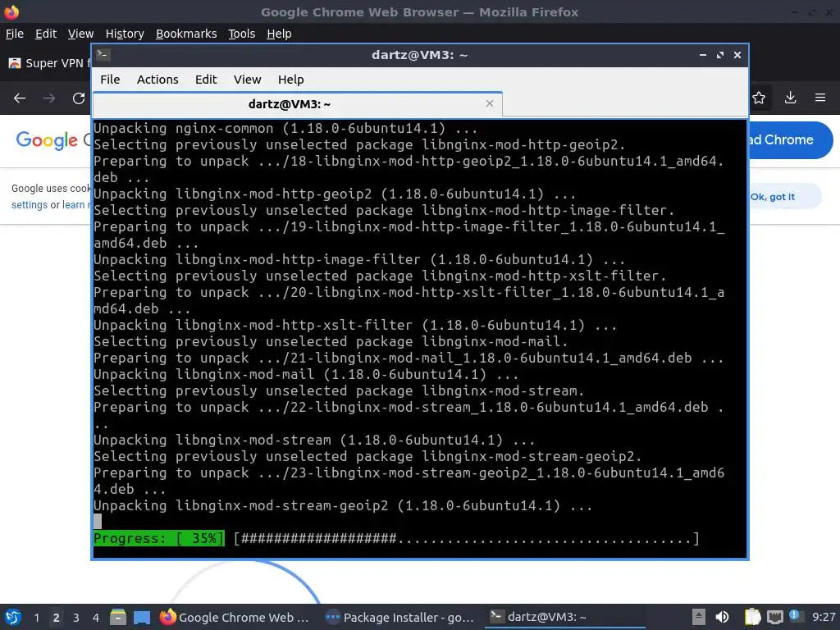This screenshot has width=840, height=630.
Task: Switch to workspace 4
Action: coord(95,618)
